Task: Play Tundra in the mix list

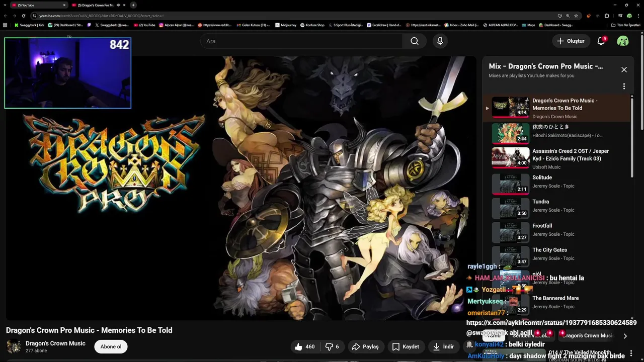Action: pyautogui.click(x=556, y=207)
